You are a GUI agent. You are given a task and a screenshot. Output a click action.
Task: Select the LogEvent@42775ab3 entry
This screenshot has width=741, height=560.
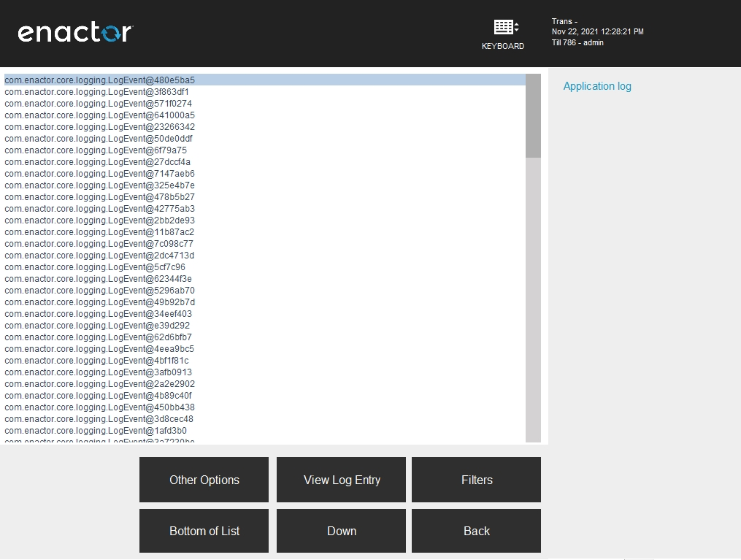[x=99, y=209]
